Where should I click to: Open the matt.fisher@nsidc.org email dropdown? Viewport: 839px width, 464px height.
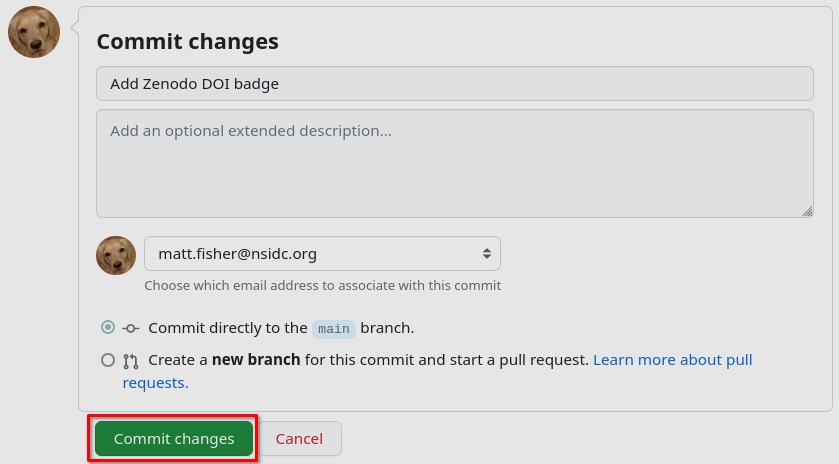coord(322,254)
